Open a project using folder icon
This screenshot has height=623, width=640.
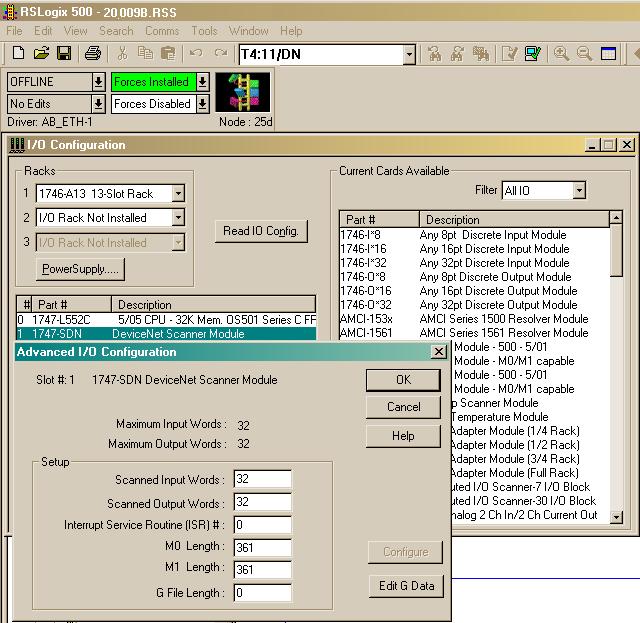click(x=41, y=53)
